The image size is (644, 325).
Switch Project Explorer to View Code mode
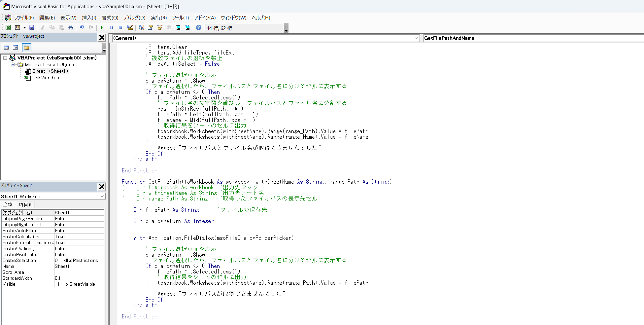(6, 47)
